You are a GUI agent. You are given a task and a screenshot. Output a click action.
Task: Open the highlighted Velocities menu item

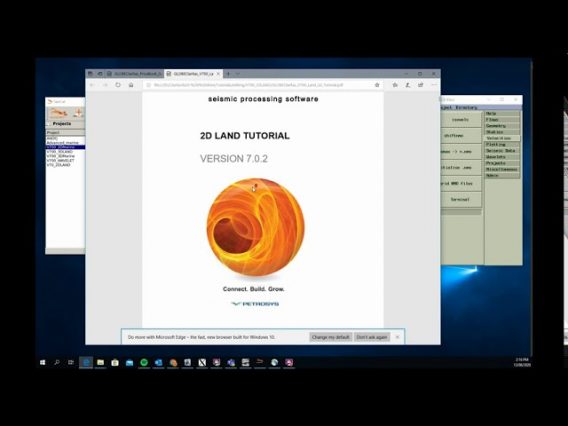coord(502,138)
